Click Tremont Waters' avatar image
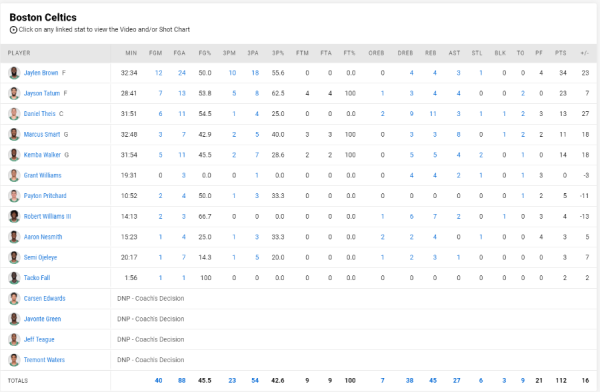The image size is (600, 392). pyautogui.click(x=14, y=360)
